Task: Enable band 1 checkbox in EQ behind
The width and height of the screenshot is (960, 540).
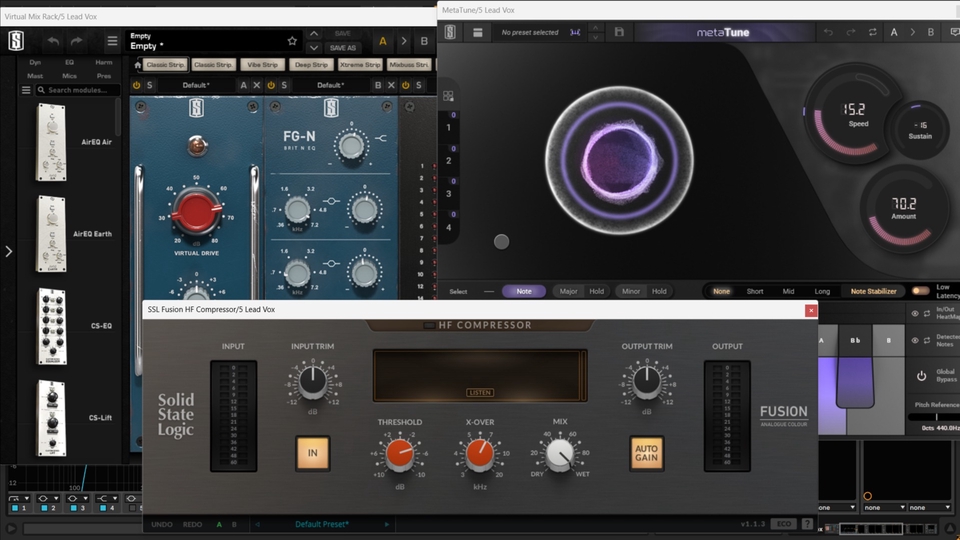Action: coord(15,508)
